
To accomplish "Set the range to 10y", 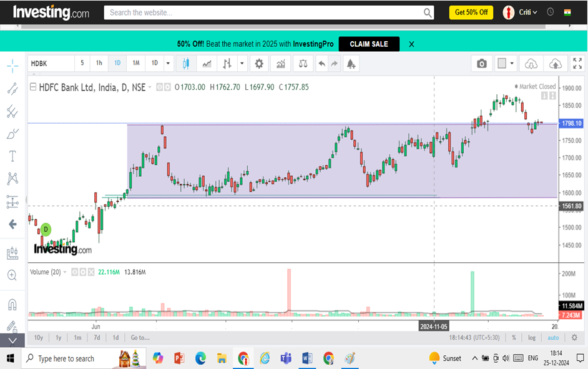I will (x=39, y=338).
